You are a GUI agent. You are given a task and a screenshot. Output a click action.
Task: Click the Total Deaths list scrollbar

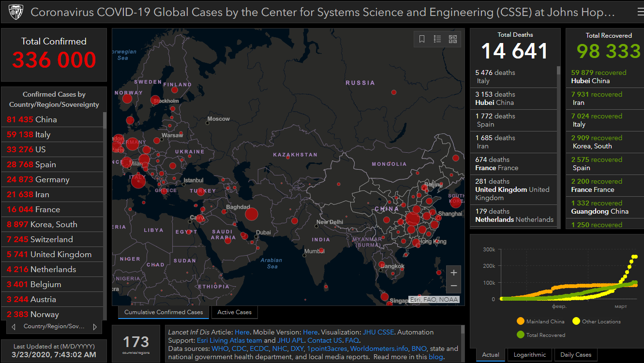coord(559,145)
